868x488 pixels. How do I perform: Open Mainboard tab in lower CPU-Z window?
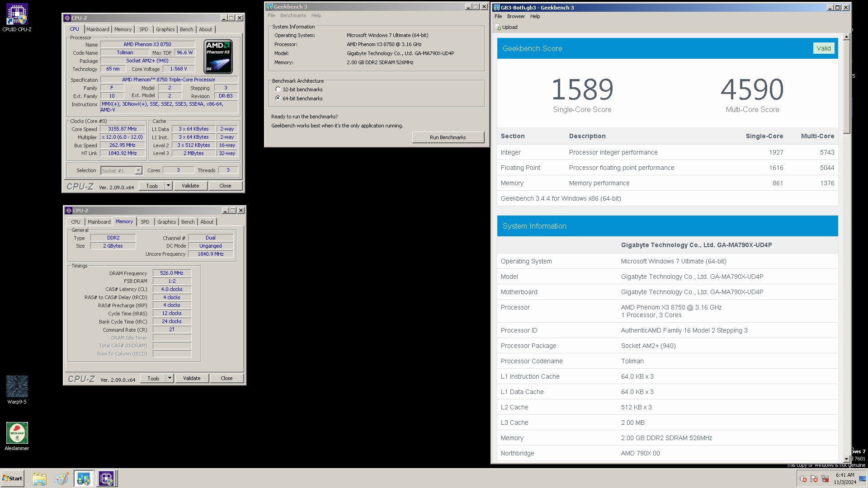[x=99, y=222]
